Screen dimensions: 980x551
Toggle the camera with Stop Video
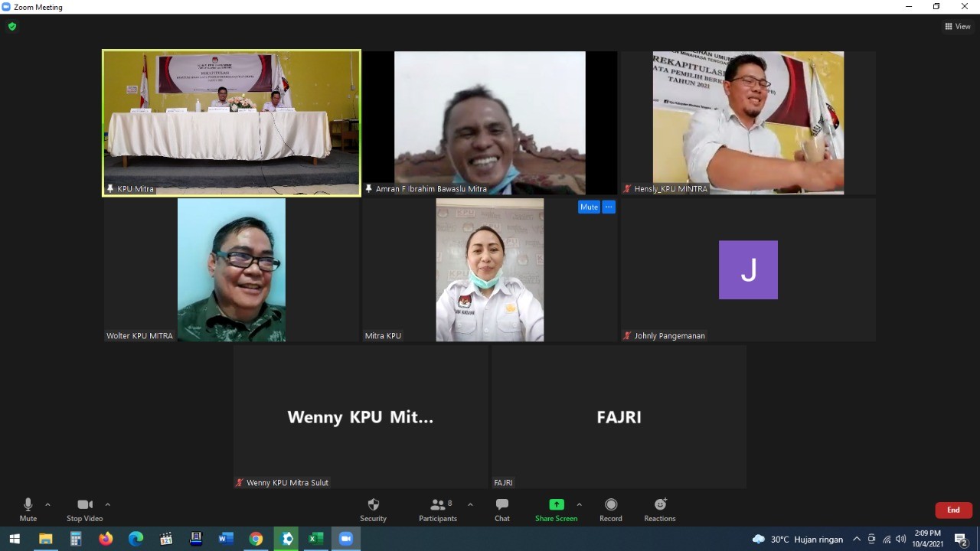point(84,509)
